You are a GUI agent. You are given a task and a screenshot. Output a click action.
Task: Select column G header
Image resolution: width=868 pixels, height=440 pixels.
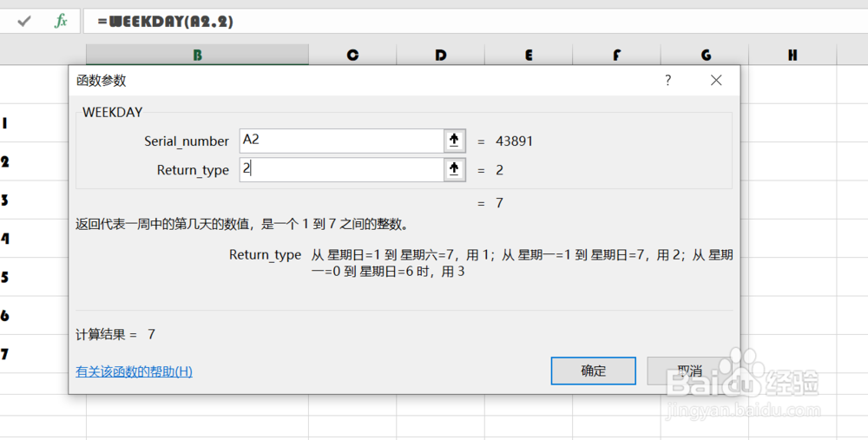(706, 55)
